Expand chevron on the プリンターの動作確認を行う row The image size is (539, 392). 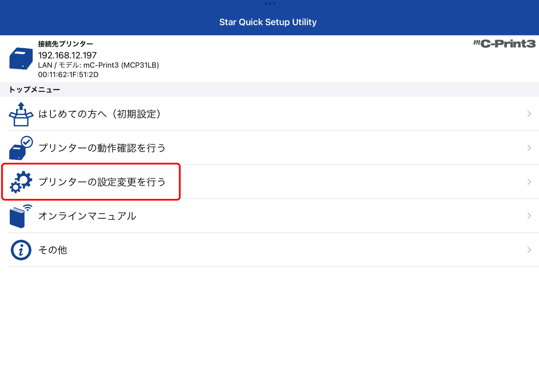pyautogui.click(x=529, y=148)
